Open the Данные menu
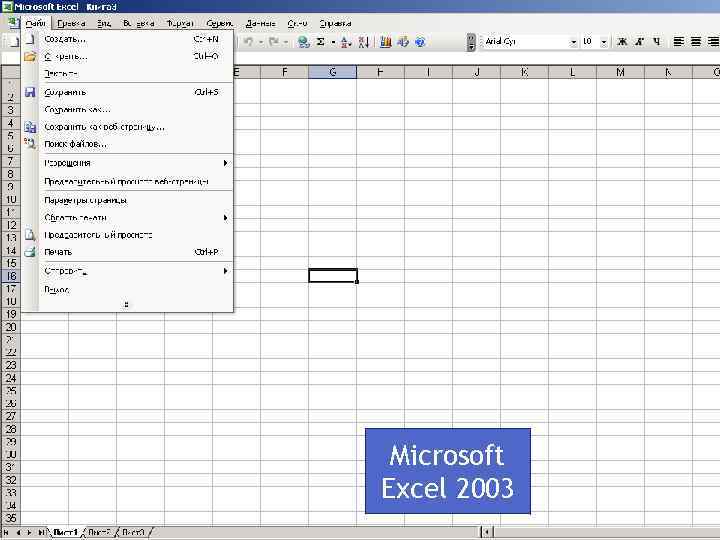Viewport: 720px width, 540px height. click(260, 23)
